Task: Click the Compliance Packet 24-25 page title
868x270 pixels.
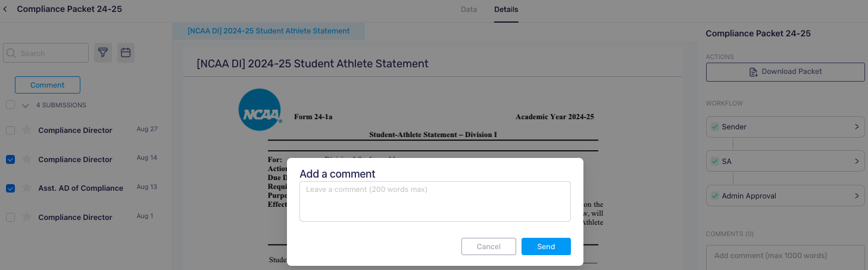Action: click(x=70, y=10)
